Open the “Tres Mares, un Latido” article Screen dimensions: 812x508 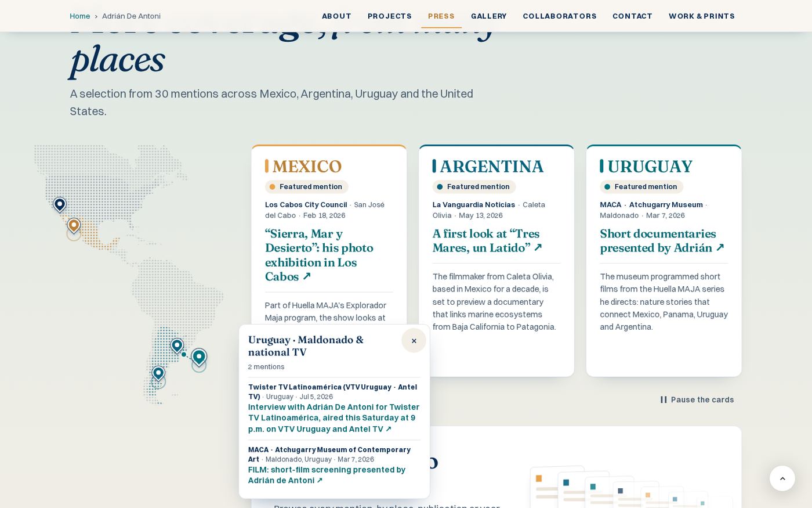(487, 241)
